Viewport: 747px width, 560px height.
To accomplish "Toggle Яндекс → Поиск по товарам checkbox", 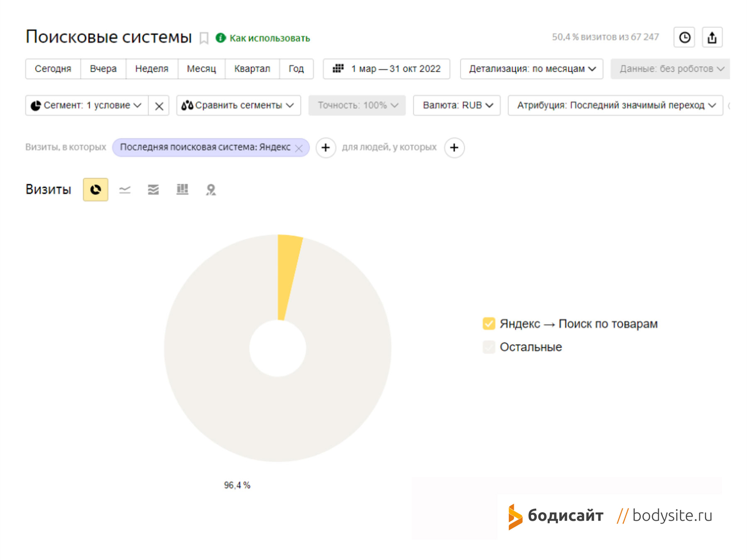I will [489, 323].
